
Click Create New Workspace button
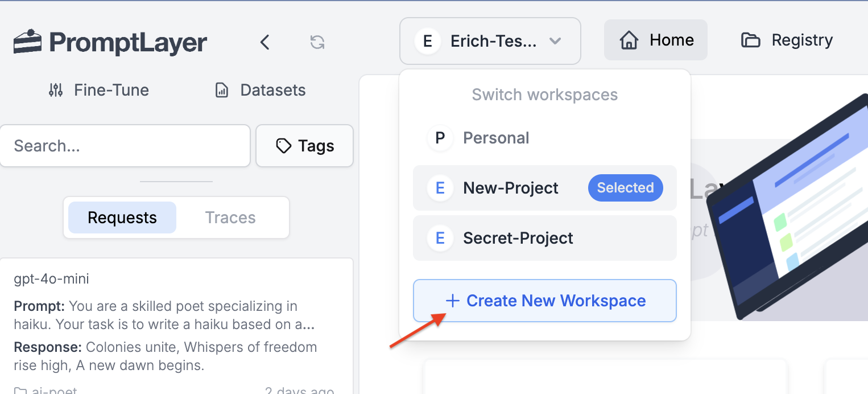pyautogui.click(x=545, y=301)
